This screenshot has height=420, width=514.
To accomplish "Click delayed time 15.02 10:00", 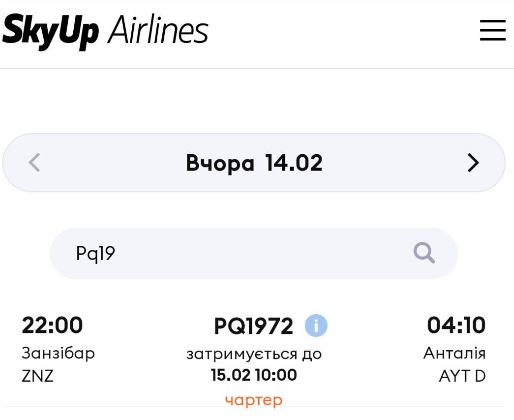I will [x=254, y=375].
